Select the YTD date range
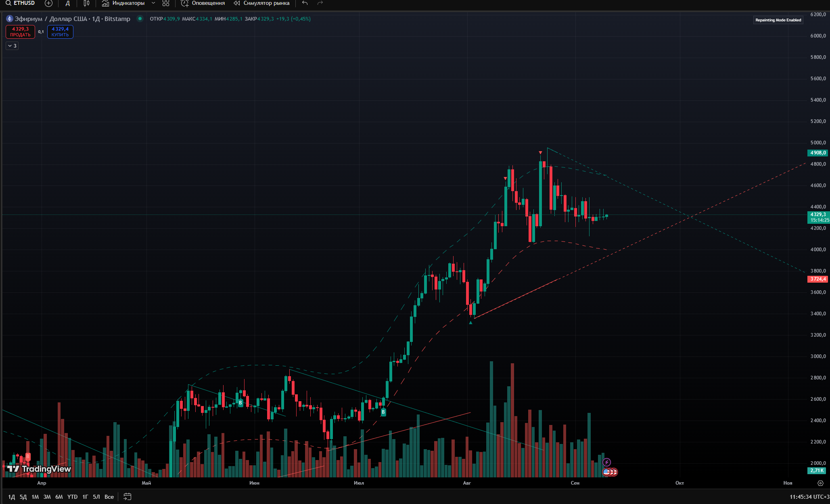The width and height of the screenshot is (830, 504). click(72, 497)
